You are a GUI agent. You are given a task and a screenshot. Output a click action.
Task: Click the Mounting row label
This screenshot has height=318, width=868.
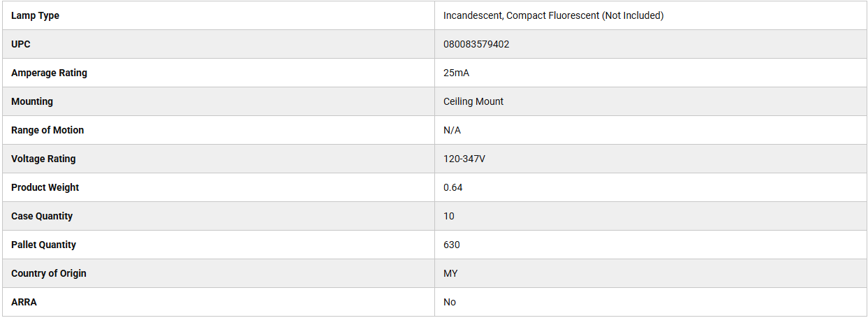coord(32,101)
